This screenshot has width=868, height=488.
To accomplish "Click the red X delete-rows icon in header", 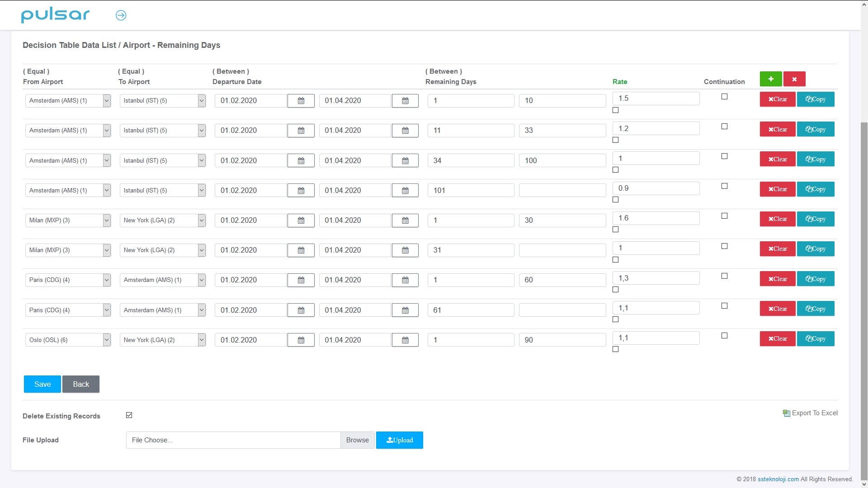I will point(794,79).
